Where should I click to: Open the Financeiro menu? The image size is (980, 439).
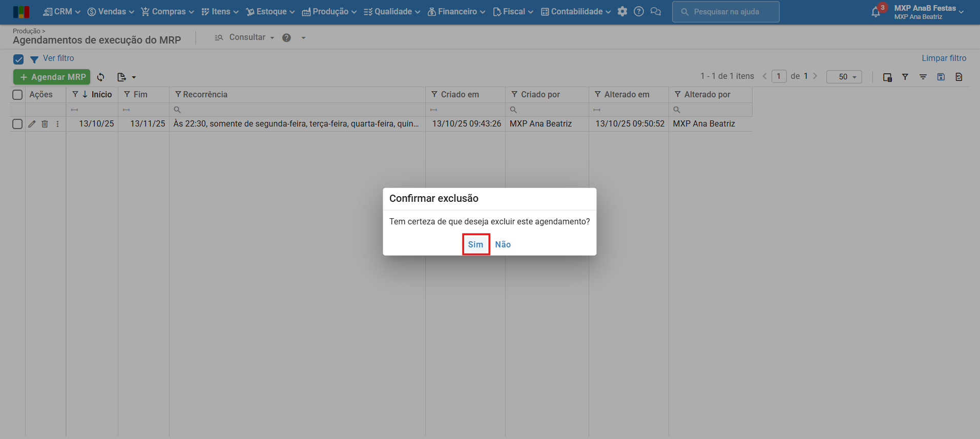(x=456, y=11)
